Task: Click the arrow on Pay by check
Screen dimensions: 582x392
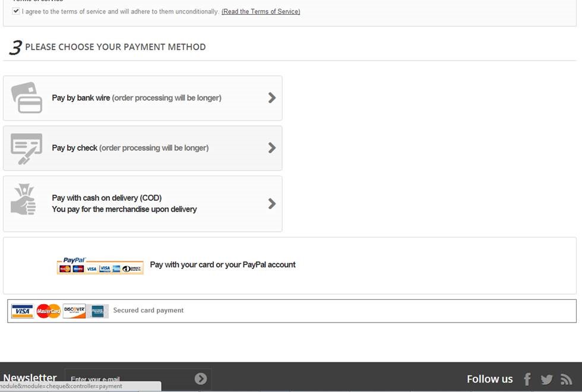Action: click(272, 148)
